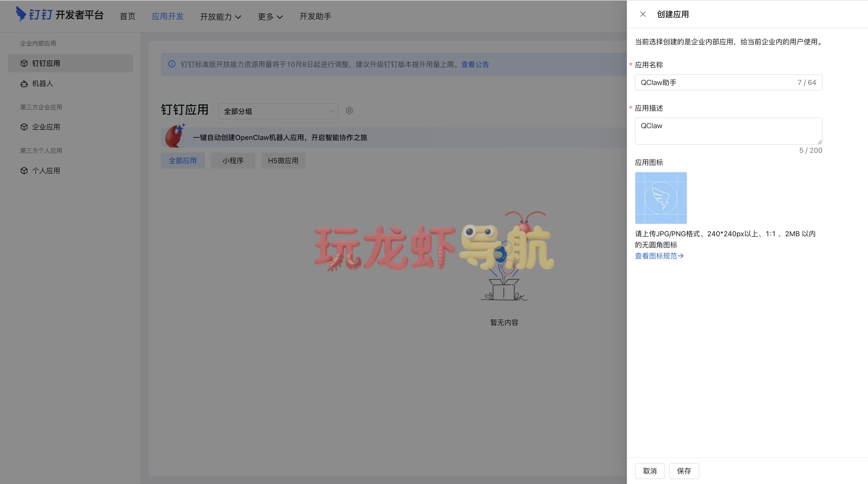Click the 取消 button

(650, 471)
